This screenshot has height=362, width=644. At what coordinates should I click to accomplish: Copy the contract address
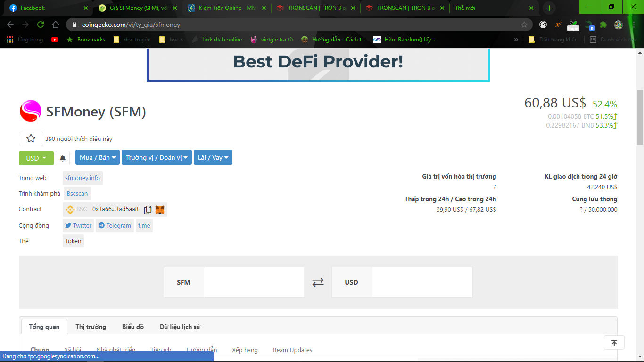[148, 209]
